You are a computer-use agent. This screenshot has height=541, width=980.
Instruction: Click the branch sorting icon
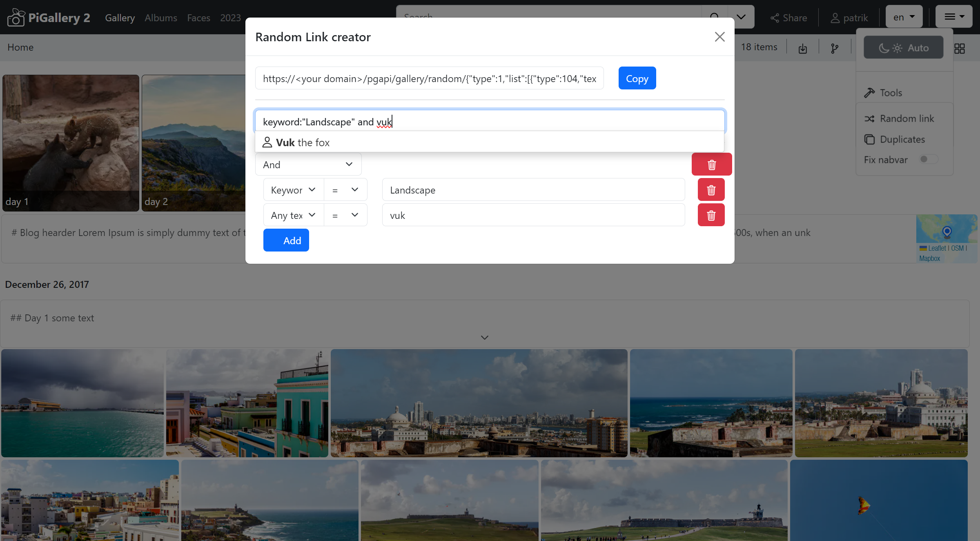(835, 48)
